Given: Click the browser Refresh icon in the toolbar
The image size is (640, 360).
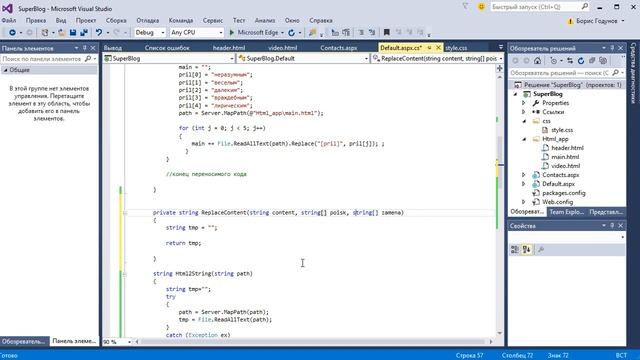Looking at the screenshot, I should (x=291, y=32).
